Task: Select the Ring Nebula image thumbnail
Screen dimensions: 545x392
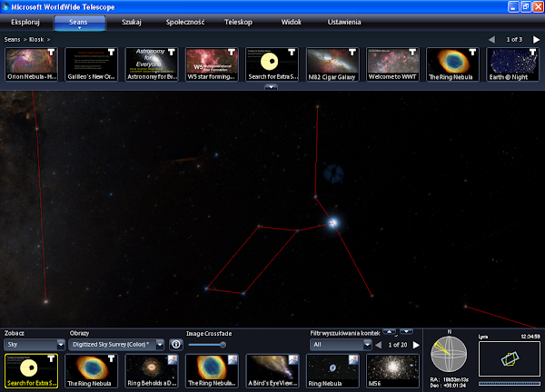Action: click(x=332, y=371)
